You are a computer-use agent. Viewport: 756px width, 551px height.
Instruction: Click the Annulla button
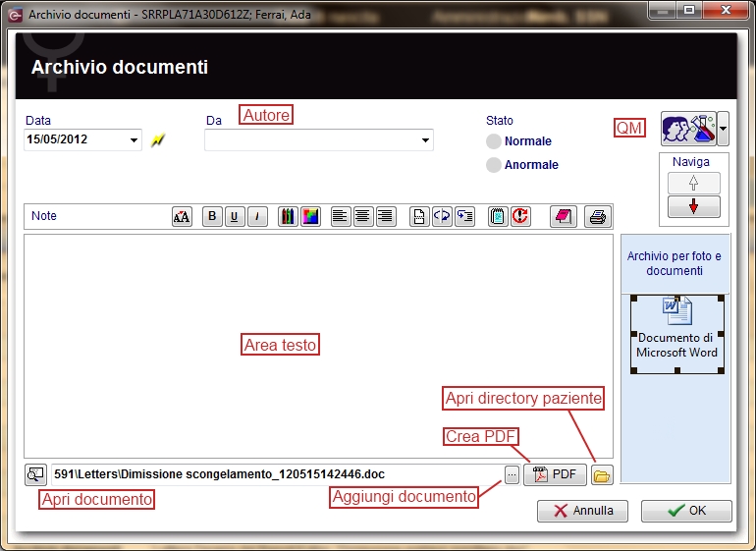[582, 511]
